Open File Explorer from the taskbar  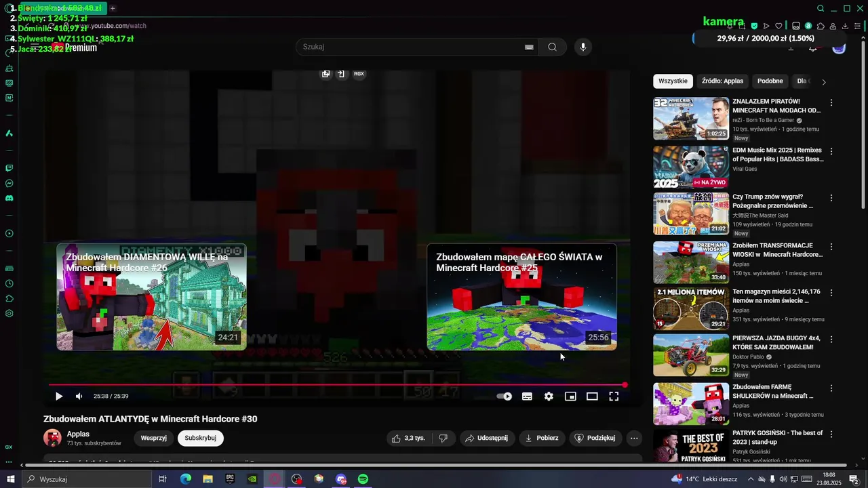pyautogui.click(x=208, y=479)
